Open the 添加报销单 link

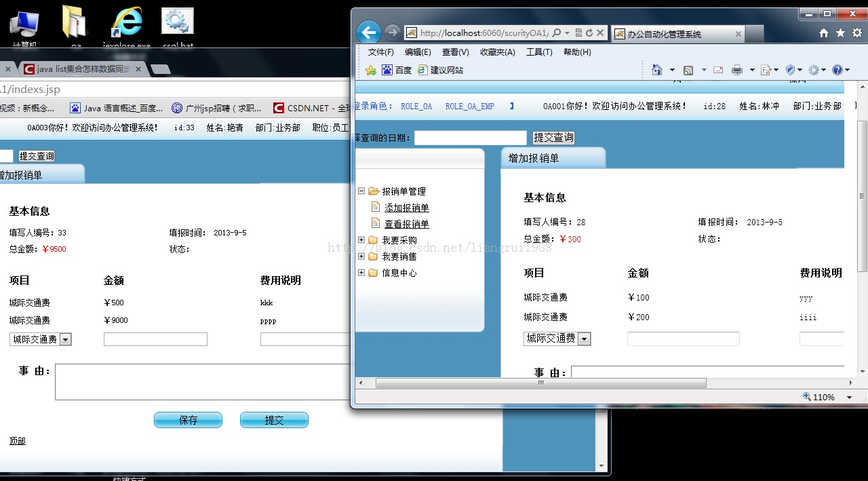coord(406,207)
